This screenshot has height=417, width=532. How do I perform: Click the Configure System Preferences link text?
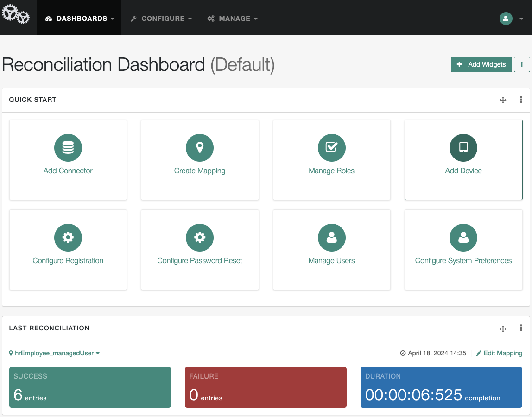[x=463, y=260]
